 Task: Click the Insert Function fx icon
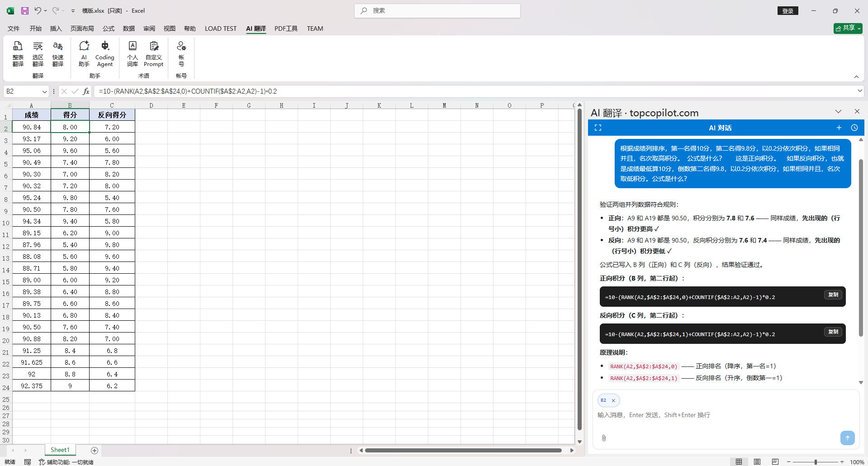click(x=86, y=91)
